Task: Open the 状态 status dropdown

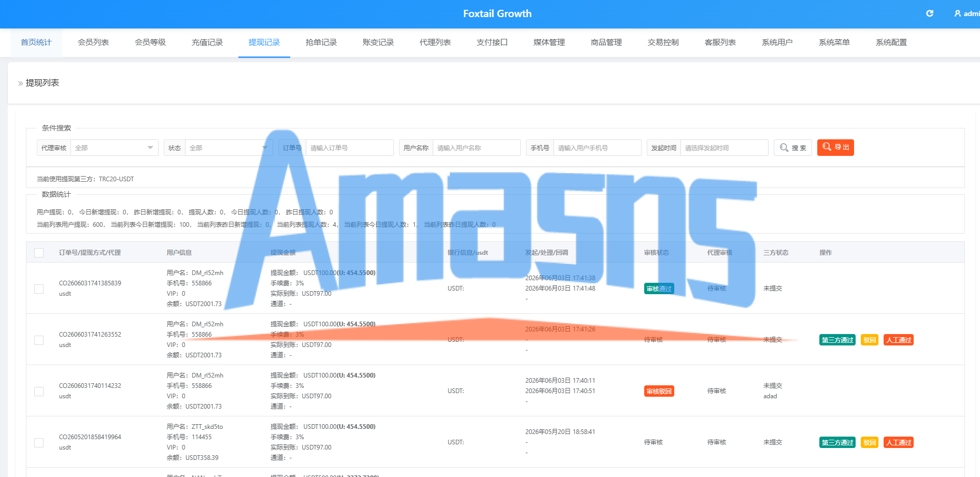Action: tap(229, 148)
